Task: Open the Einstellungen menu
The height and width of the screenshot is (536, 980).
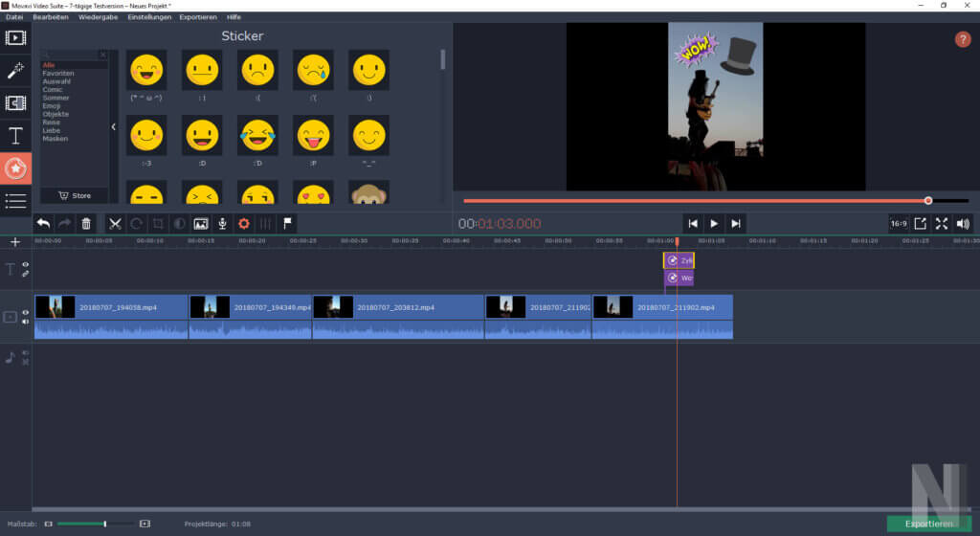Action: click(149, 17)
